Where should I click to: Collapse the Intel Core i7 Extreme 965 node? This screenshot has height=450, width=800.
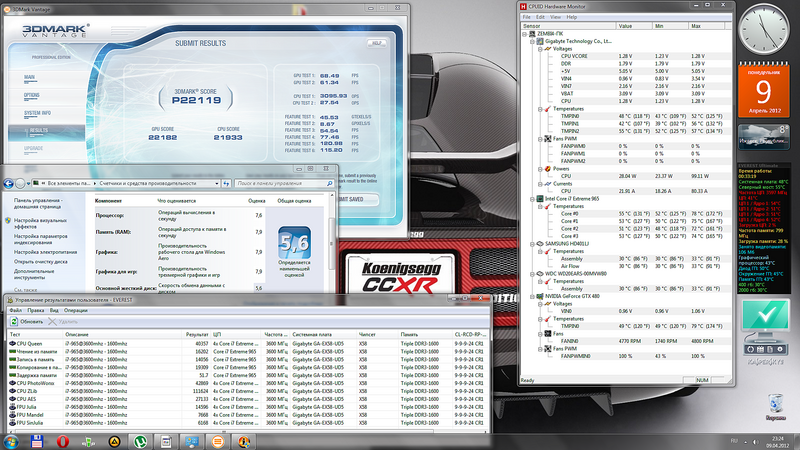[532, 198]
